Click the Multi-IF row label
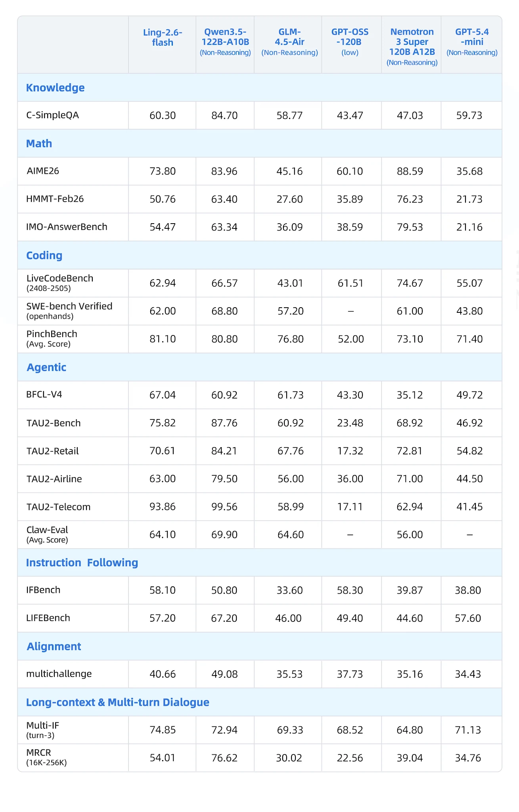The width and height of the screenshot is (519, 812). 42,730
